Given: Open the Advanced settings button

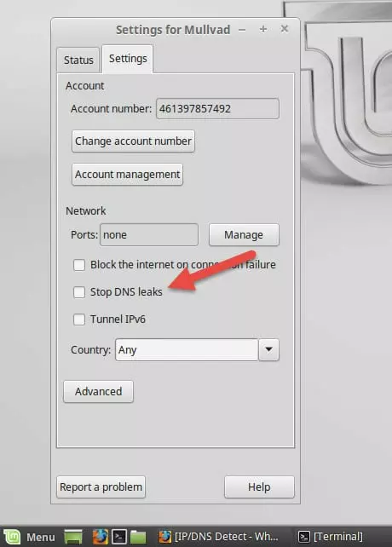Looking at the screenshot, I should click(99, 391).
